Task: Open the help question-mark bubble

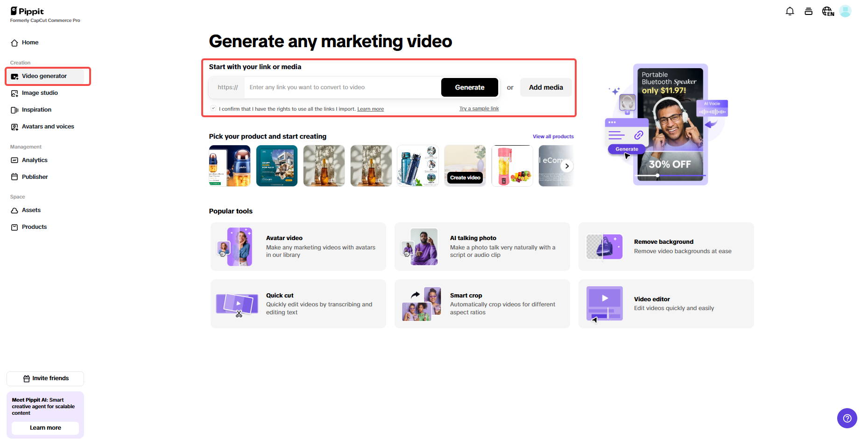Action: pyautogui.click(x=847, y=418)
